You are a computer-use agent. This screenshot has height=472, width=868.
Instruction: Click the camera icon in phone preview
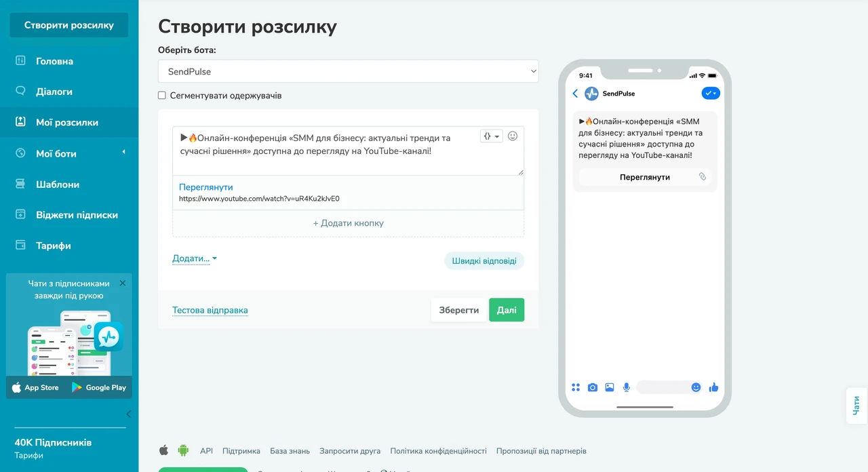point(593,387)
